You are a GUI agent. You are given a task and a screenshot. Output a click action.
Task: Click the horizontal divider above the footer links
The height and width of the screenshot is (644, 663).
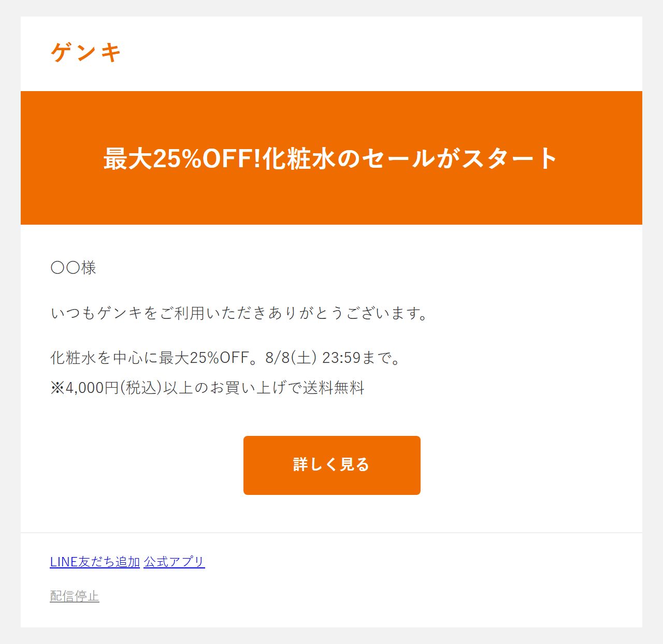tap(331, 533)
